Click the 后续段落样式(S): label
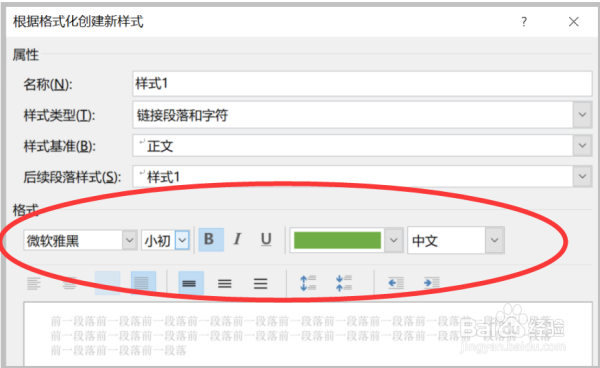The image size is (600, 368). point(72,177)
